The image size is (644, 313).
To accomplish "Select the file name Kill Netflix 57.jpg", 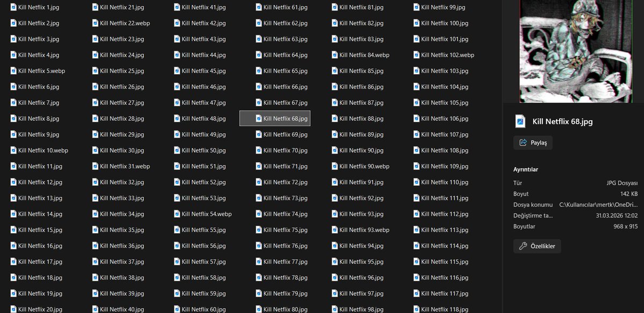I will [x=204, y=262].
